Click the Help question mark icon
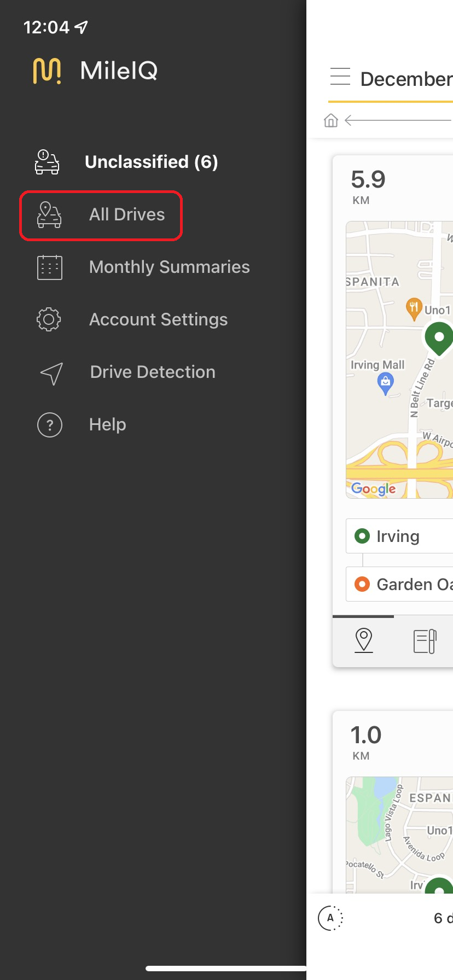Screen dimensions: 453x980 point(50,425)
